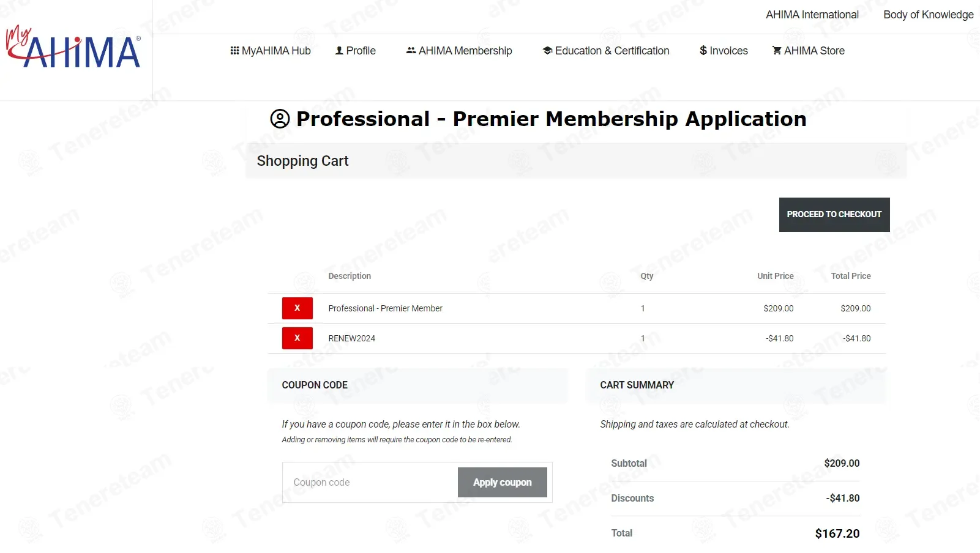Remove the RENEW2024 coupon line
The width and height of the screenshot is (980, 553).
click(297, 338)
